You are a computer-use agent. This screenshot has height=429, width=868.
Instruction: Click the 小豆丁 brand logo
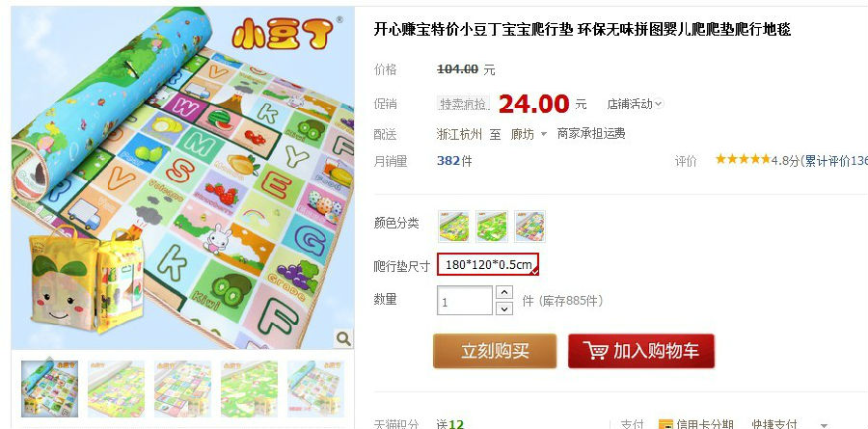[x=283, y=33]
